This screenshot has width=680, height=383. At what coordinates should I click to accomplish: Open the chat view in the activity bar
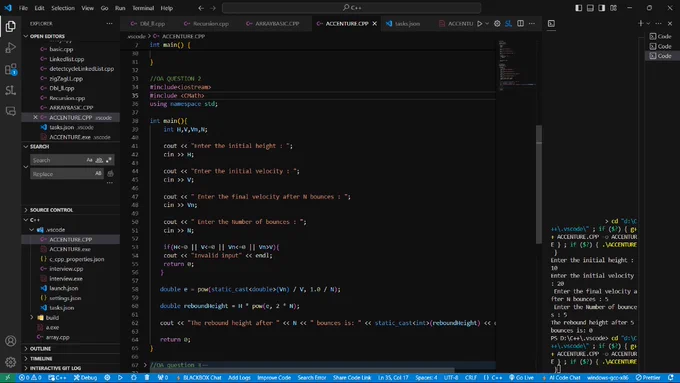point(10,111)
